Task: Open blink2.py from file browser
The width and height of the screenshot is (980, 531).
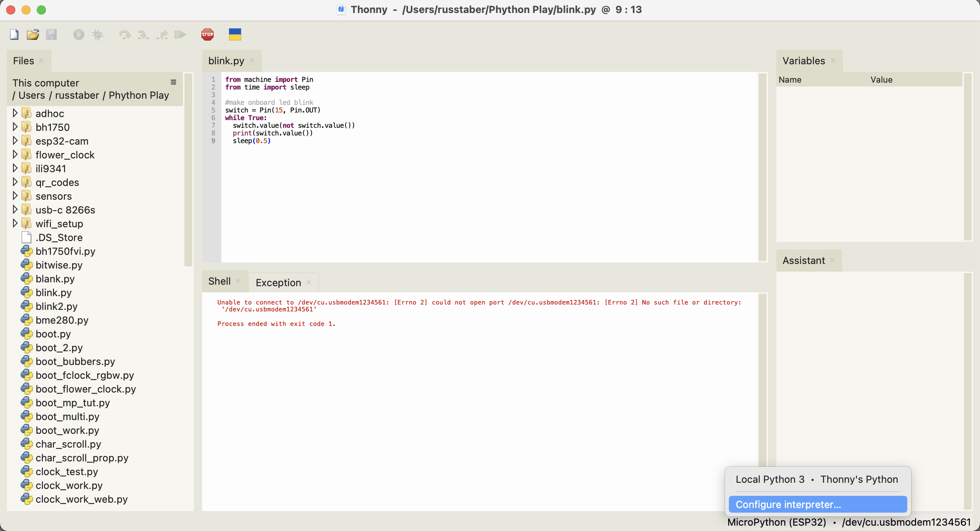Action: tap(57, 306)
